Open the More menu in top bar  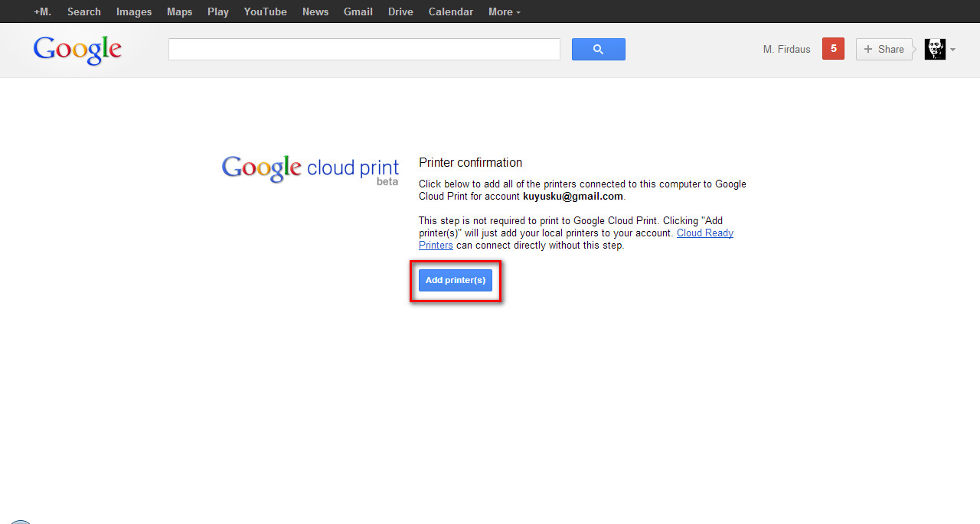504,11
